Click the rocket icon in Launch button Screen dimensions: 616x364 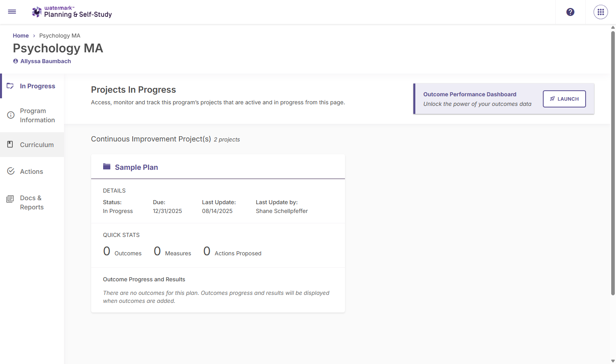[x=552, y=99]
